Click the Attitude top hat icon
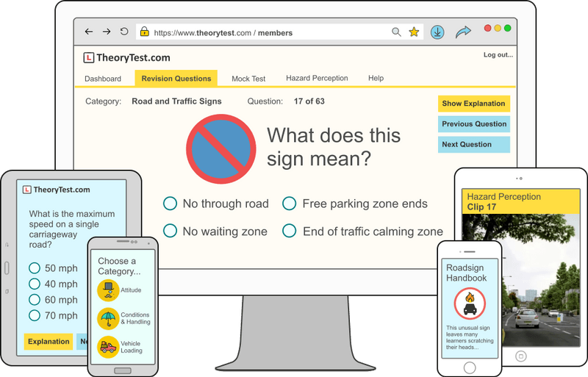 click(108, 290)
